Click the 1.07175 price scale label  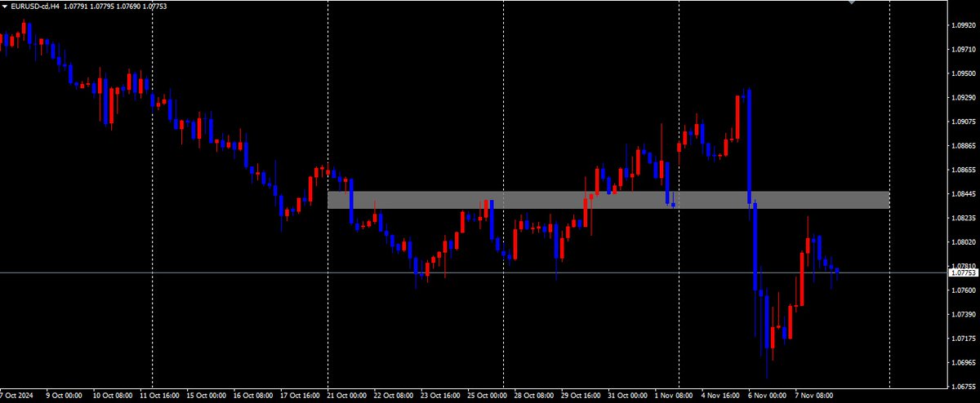click(964, 339)
